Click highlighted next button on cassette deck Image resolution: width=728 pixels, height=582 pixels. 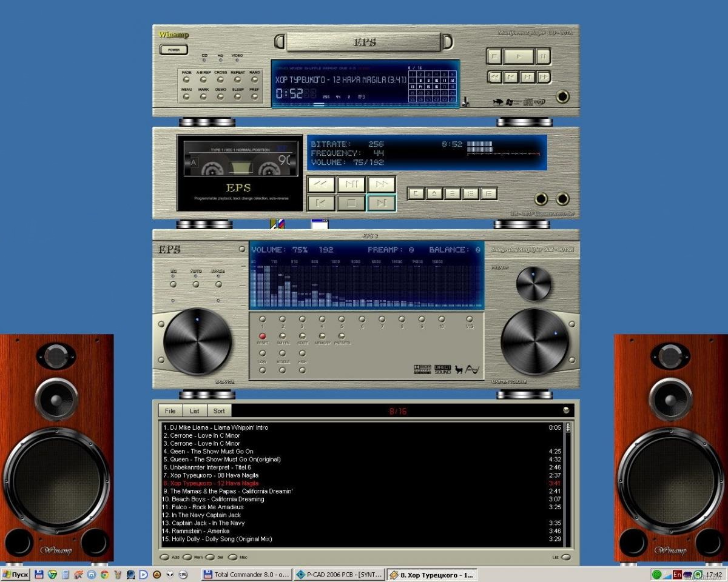(x=381, y=202)
